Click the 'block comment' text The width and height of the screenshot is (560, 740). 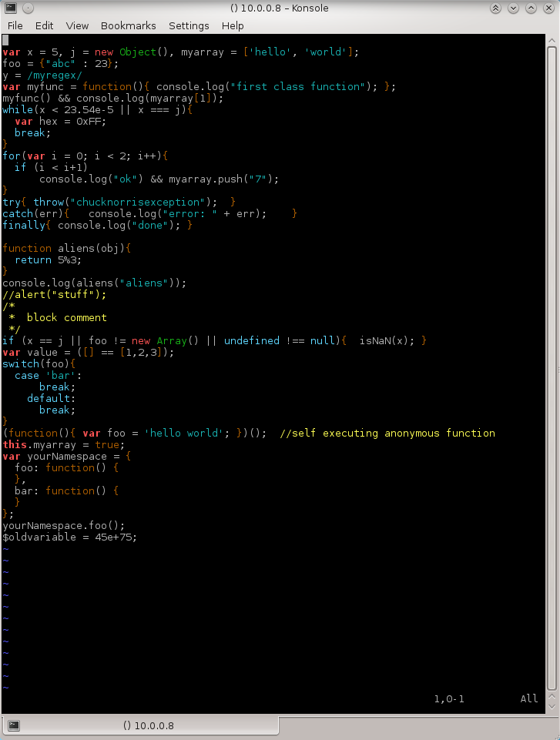click(66, 317)
